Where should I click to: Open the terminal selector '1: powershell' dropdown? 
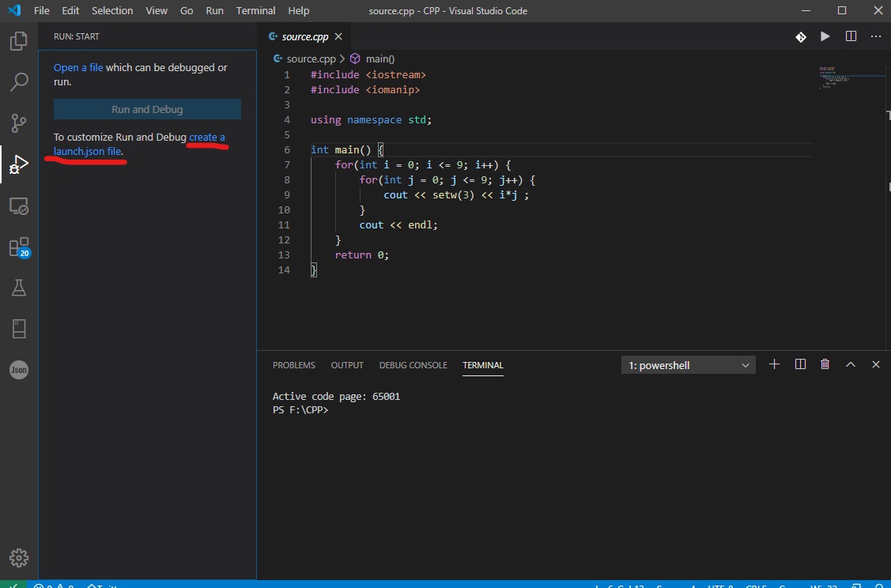[x=688, y=365]
